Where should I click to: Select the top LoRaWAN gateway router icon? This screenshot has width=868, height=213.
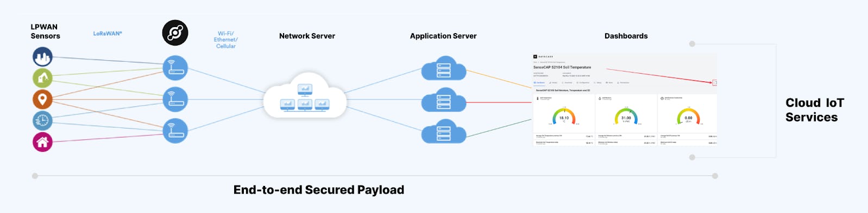point(175,68)
